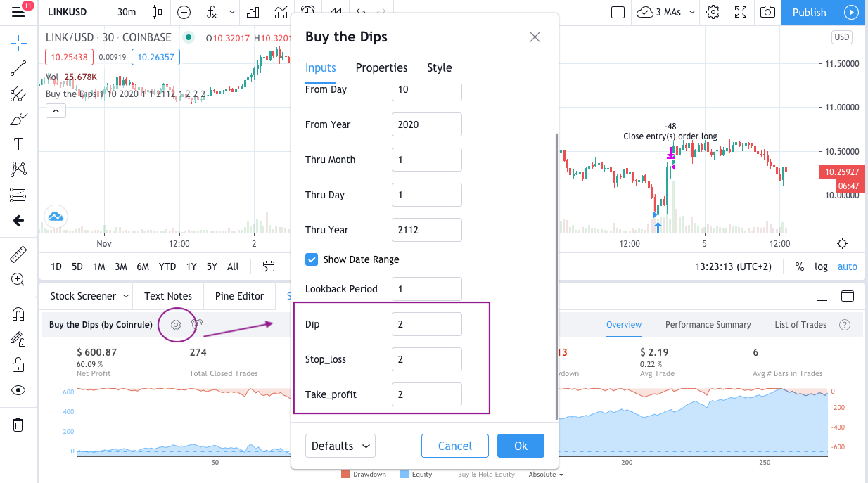Take a chart snapshot with the camera
The height and width of the screenshot is (483, 868).
pos(767,12)
